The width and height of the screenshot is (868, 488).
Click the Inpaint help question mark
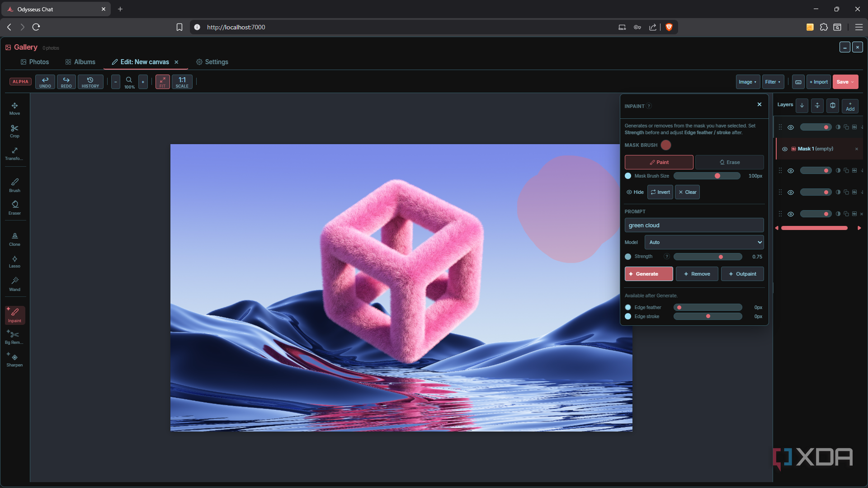point(649,106)
